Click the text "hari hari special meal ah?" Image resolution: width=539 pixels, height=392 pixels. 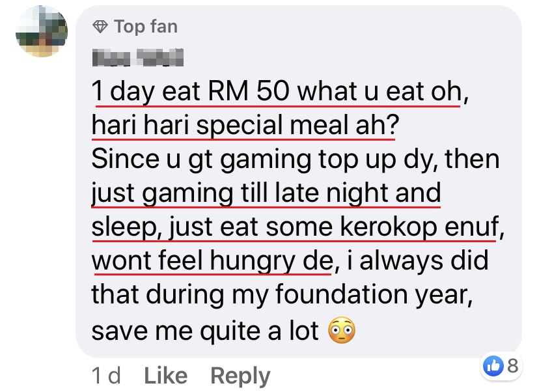tap(243, 126)
